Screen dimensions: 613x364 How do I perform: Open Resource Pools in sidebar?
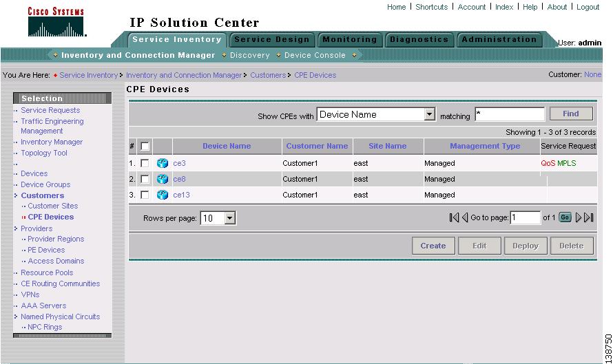point(47,272)
